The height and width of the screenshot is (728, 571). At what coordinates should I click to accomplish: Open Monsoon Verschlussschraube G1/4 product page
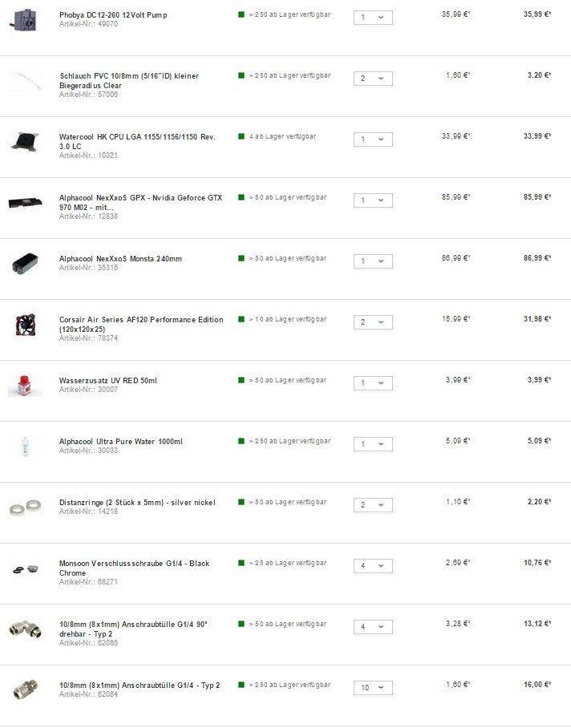[134, 568]
